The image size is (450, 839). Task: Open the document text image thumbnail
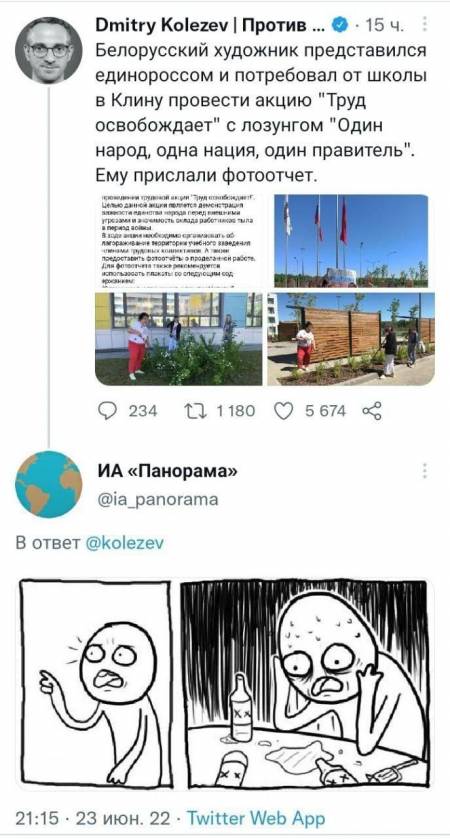coord(179,241)
